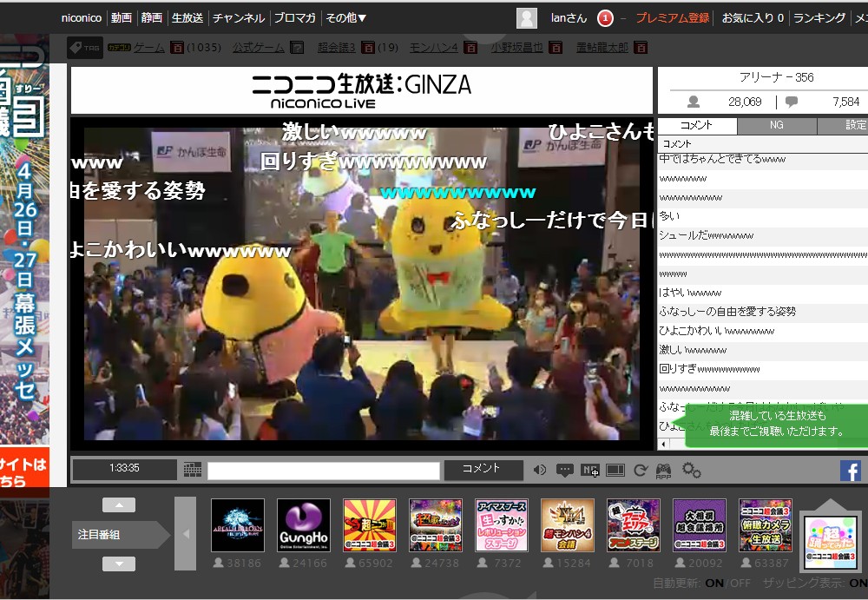The height and width of the screenshot is (600, 868).
Task: Open the 静画 section in top menu
Action: [x=152, y=17]
